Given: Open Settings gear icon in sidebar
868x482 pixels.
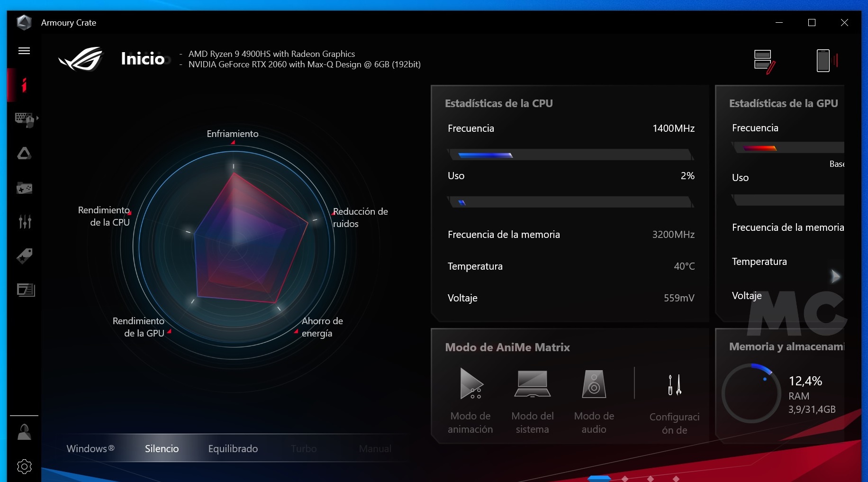Looking at the screenshot, I should 24,466.
